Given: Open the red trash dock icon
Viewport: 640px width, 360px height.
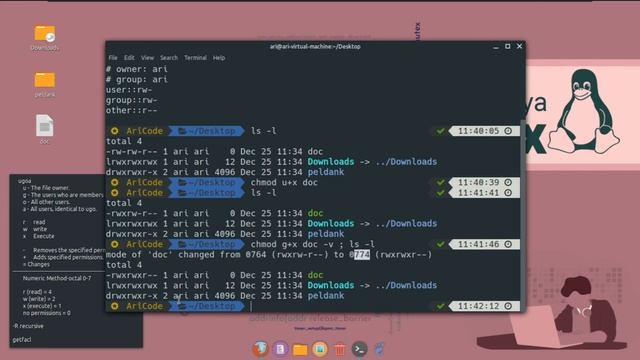Looking at the screenshot, I should pyautogui.click(x=340, y=349).
